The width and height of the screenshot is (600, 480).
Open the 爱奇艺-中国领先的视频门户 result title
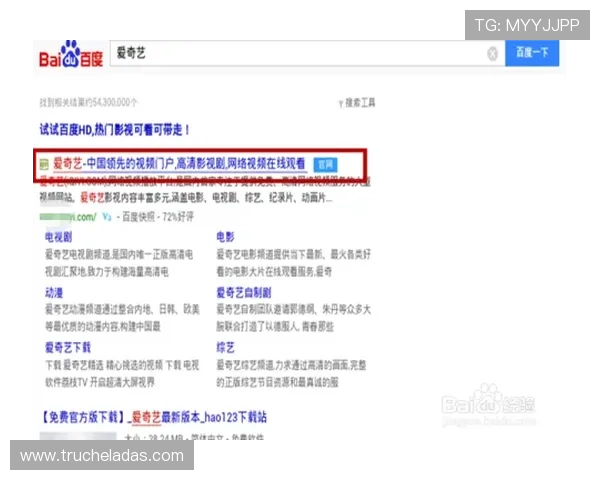[179, 164]
